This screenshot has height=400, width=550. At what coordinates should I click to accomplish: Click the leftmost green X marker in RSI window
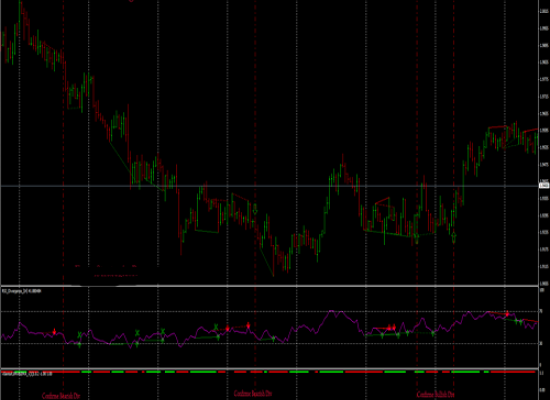pyautogui.click(x=80, y=334)
